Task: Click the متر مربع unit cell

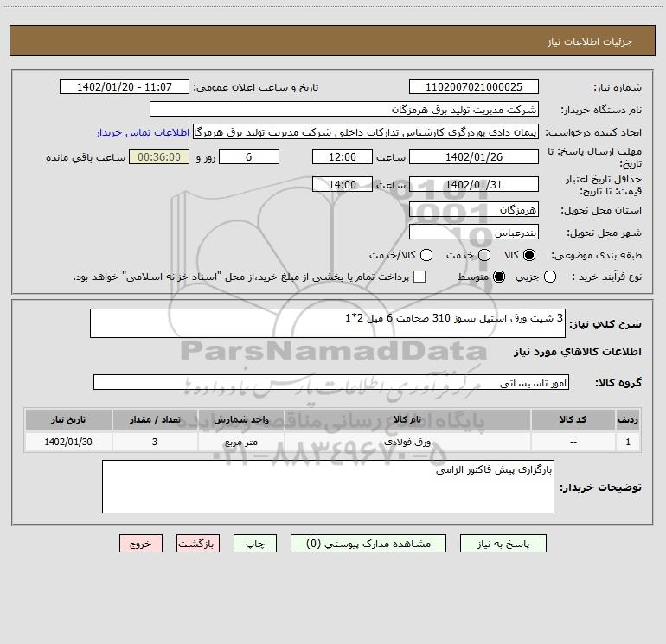Action: [x=240, y=442]
